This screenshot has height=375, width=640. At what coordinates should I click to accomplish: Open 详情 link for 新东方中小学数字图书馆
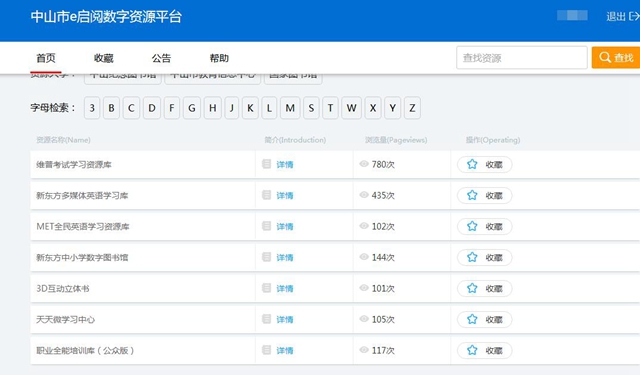[x=285, y=257]
